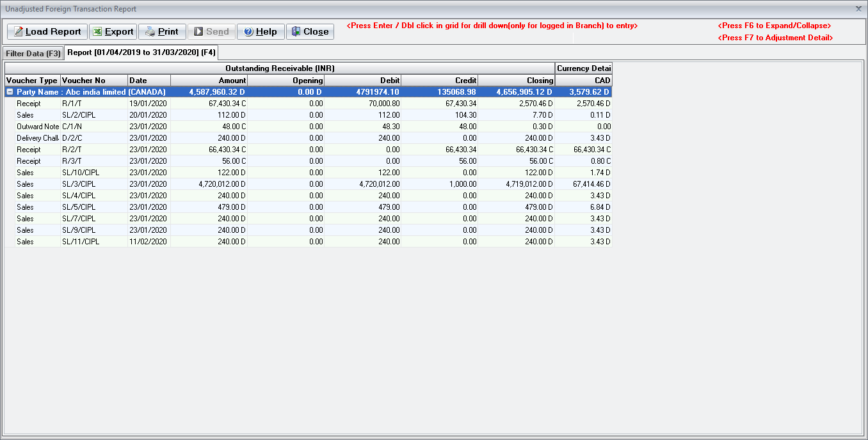Switch to Filter Data (F3) tab
The image size is (868, 440).
(x=33, y=54)
